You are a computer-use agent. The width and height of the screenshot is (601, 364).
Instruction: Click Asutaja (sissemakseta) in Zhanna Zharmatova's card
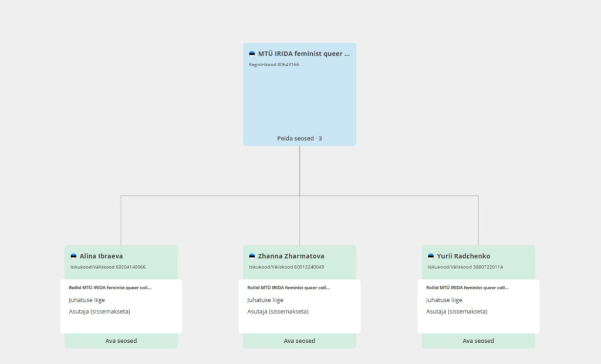(x=278, y=312)
